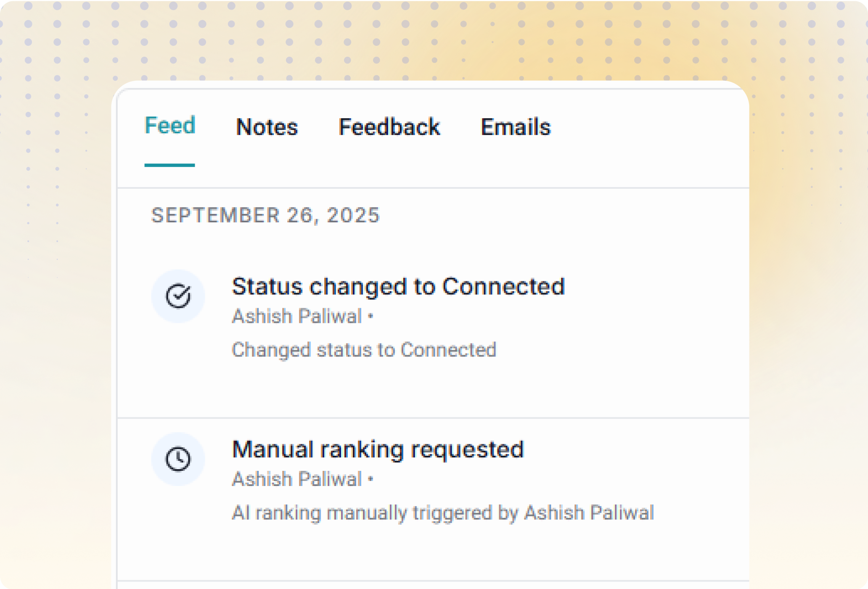
Task: Click the circular badge of the ranking activity
Action: (178, 459)
